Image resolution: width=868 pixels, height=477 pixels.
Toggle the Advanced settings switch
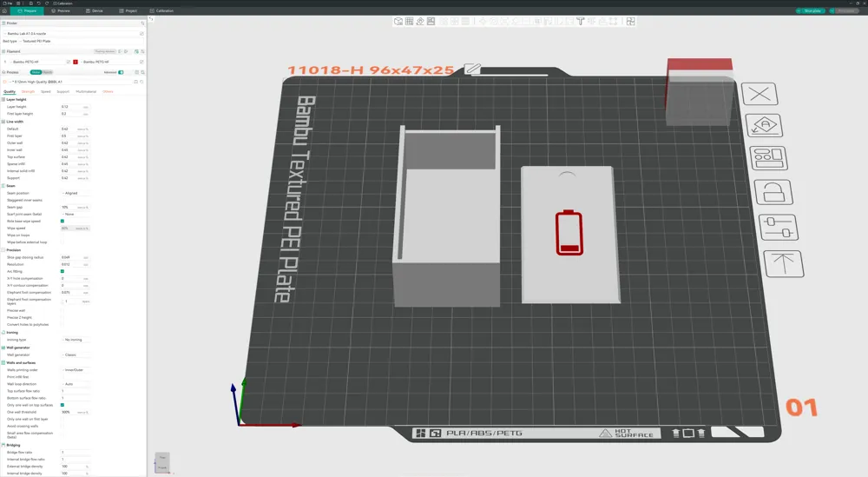click(x=121, y=73)
